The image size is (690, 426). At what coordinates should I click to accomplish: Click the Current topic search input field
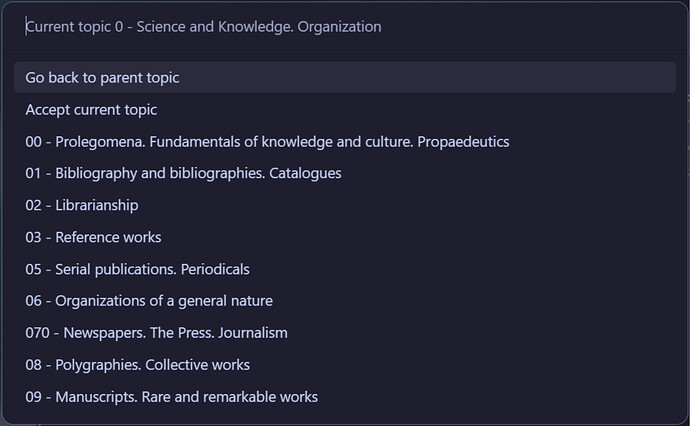click(345, 27)
